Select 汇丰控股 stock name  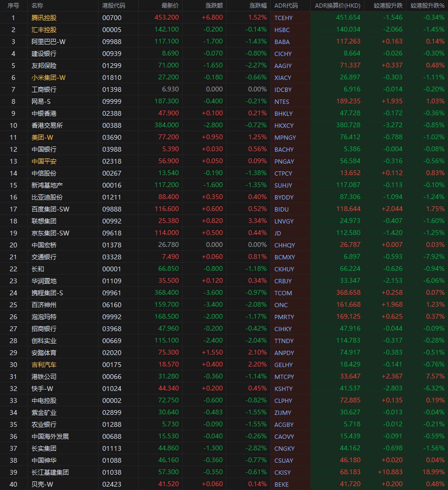[x=44, y=30]
